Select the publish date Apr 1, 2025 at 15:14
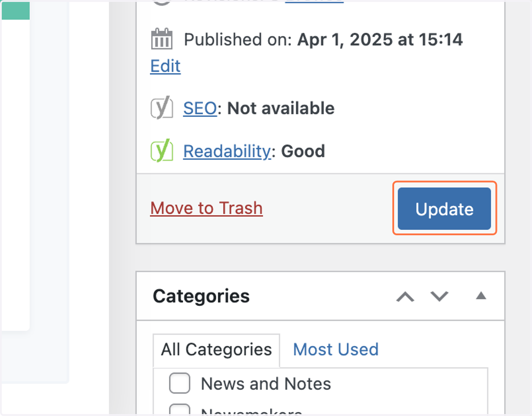Image resolution: width=532 pixels, height=416 pixels. 380,40
